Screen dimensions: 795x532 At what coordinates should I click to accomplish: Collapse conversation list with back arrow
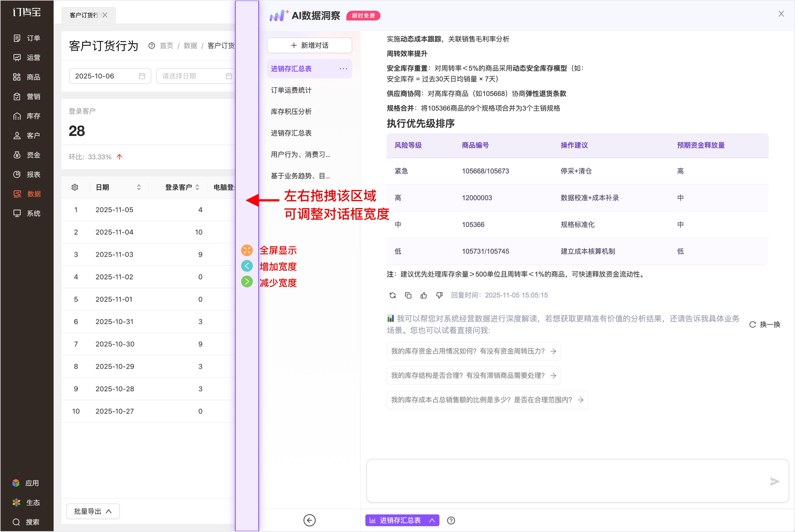[309, 520]
